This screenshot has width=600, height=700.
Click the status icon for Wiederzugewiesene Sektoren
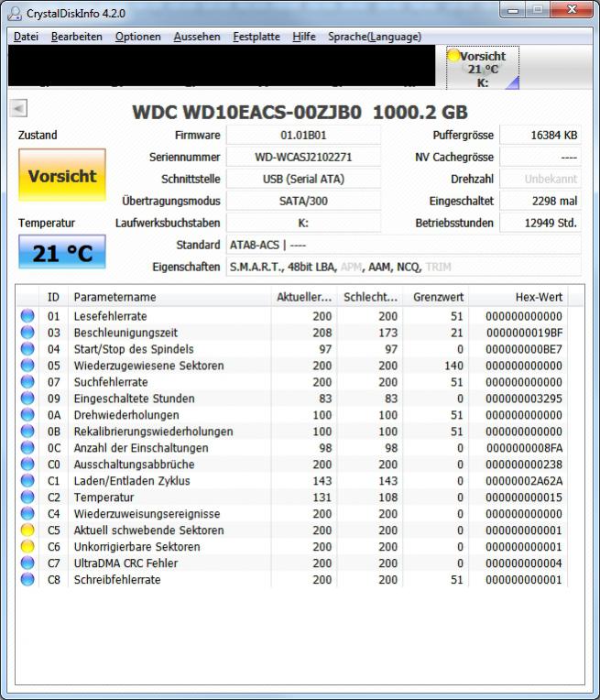point(27,366)
